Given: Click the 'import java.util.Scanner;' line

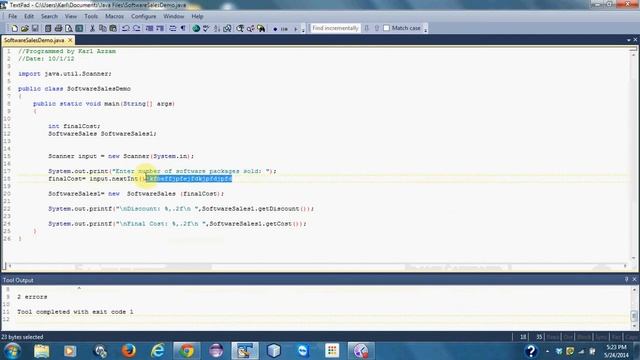Looking at the screenshot, I should tap(64, 74).
